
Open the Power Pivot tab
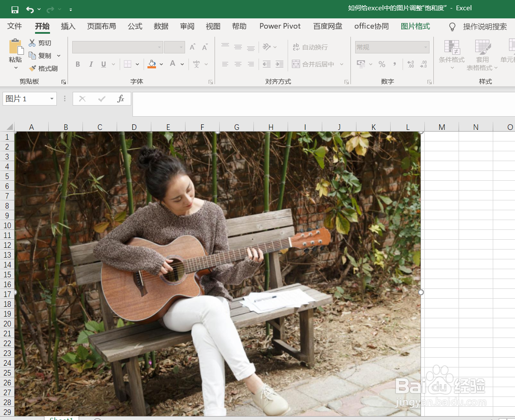point(280,26)
